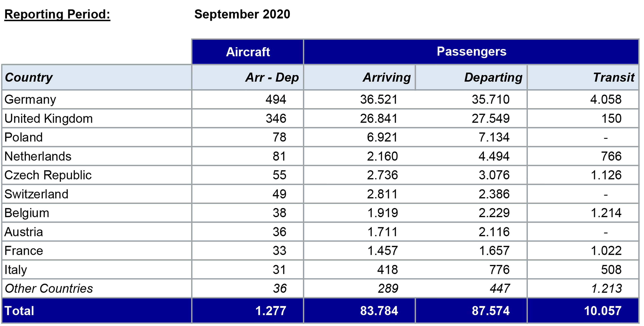
Task: Click the Departing column header
Action: [493, 77]
